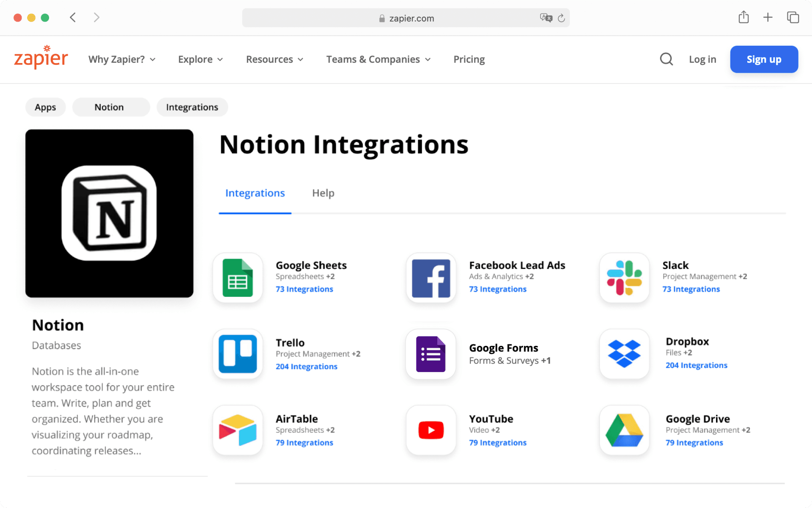The height and width of the screenshot is (508, 812).
Task: Click the AirTable integration icon
Action: [238, 430]
